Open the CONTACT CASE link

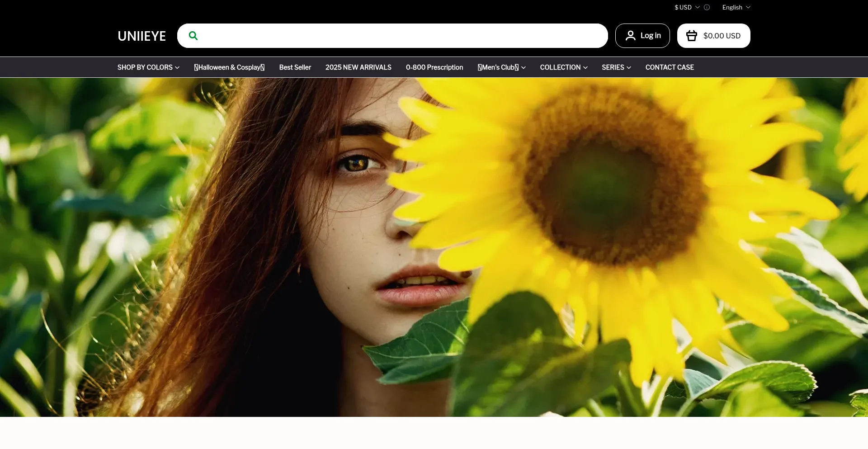(x=669, y=67)
